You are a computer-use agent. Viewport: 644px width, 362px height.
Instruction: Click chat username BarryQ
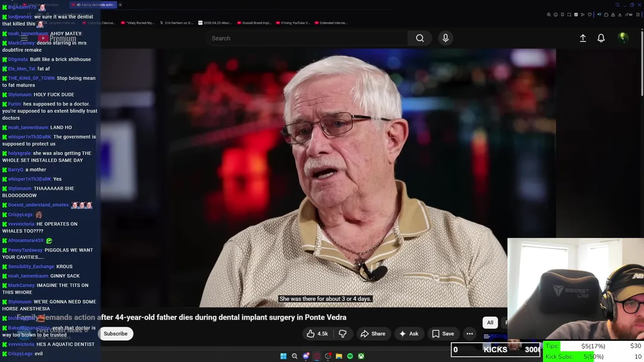coord(16,170)
